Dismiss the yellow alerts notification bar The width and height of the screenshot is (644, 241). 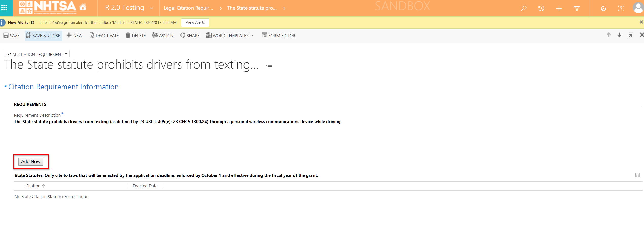(x=641, y=22)
